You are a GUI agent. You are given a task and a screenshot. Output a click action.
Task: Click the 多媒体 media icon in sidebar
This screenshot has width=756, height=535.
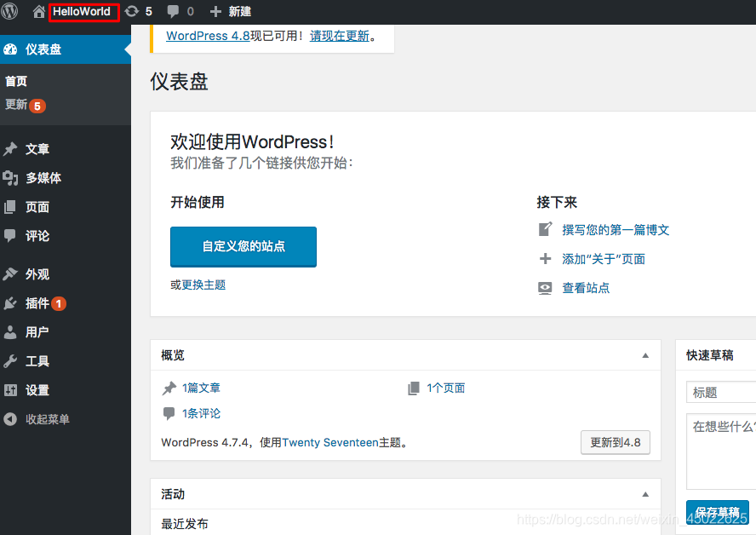click(x=10, y=178)
